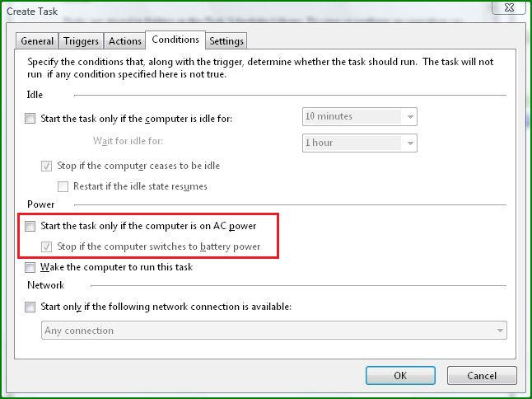Toggle Stop if the computer ceases to be idle
The height and width of the screenshot is (399, 532).
(46, 166)
